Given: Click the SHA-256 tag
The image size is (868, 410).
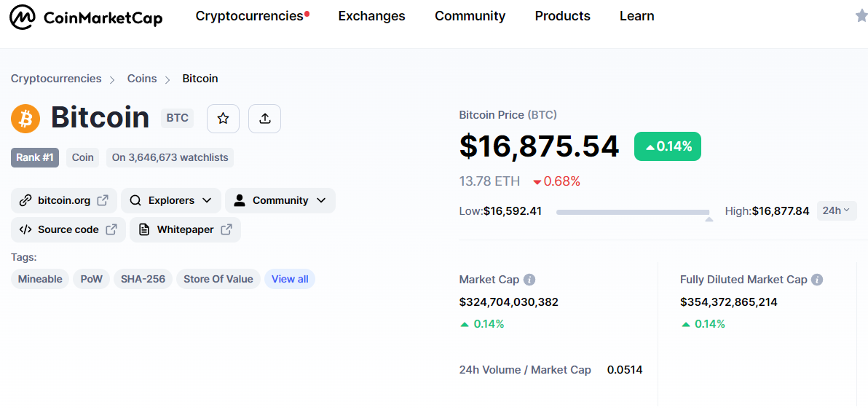Looking at the screenshot, I should coord(143,279).
